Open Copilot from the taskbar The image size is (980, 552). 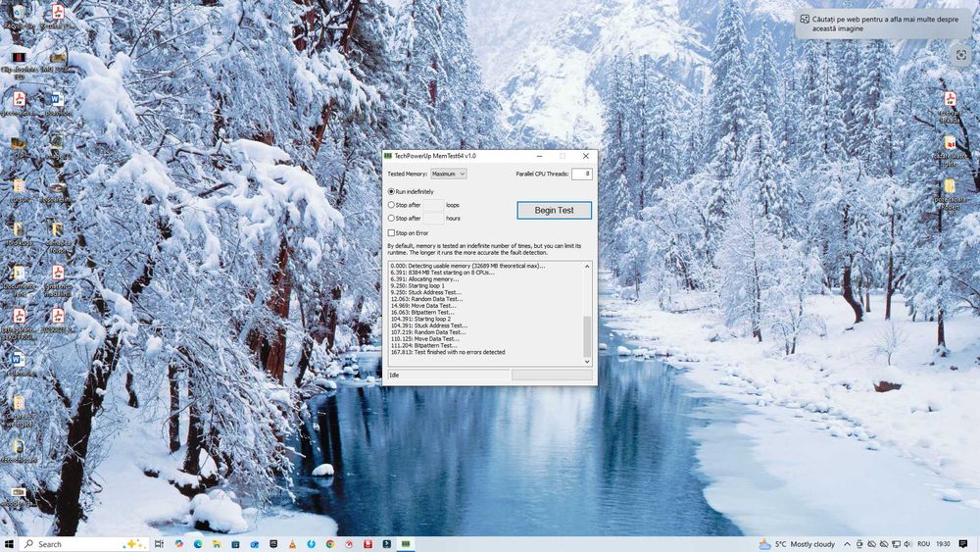[x=179, y=544]
